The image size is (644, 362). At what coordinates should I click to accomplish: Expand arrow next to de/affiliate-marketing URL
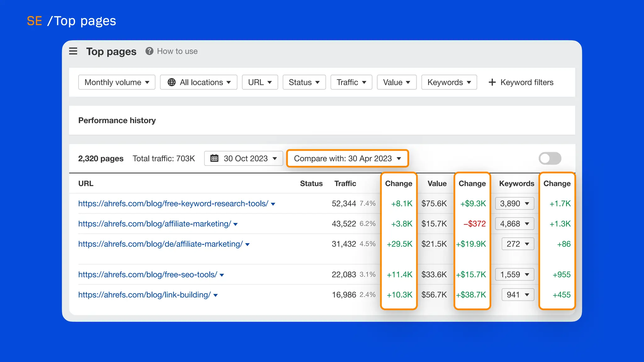tap(247, 244)
